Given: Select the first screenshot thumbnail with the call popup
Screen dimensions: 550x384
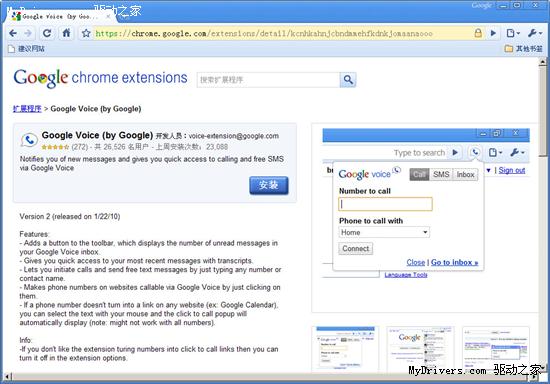Looking at the screenshot, I should pos(346,349).
